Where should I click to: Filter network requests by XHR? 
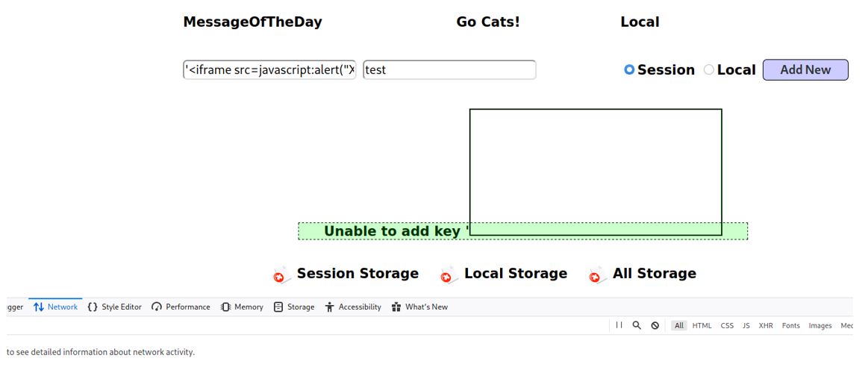point(766,325)
